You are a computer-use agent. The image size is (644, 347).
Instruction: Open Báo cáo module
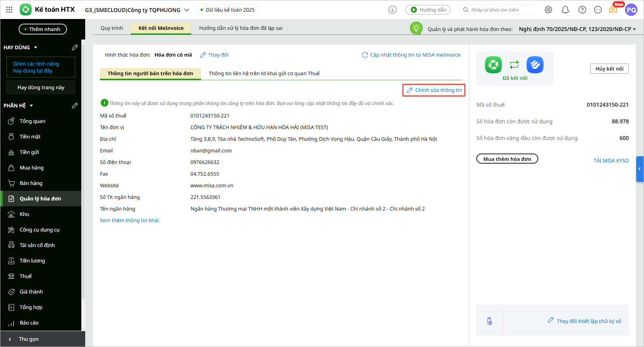coord(41,323)
